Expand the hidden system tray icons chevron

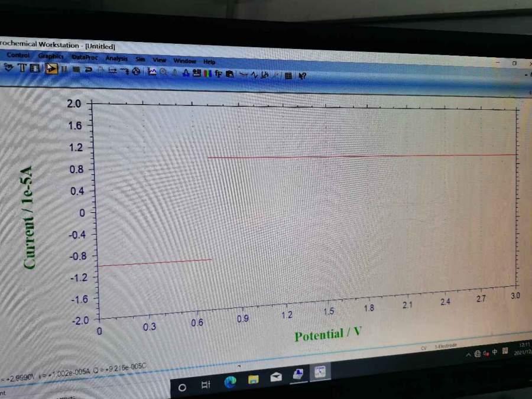[x=468, y=355]
